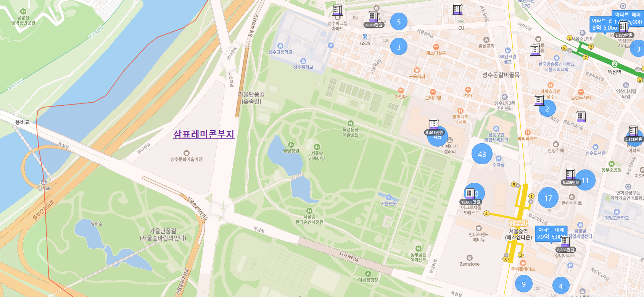Image resolution: width=644 pixels, height=297 pixels.
Task: Open the cluster bubble showing 43 listings
Action: pos(482,154)
